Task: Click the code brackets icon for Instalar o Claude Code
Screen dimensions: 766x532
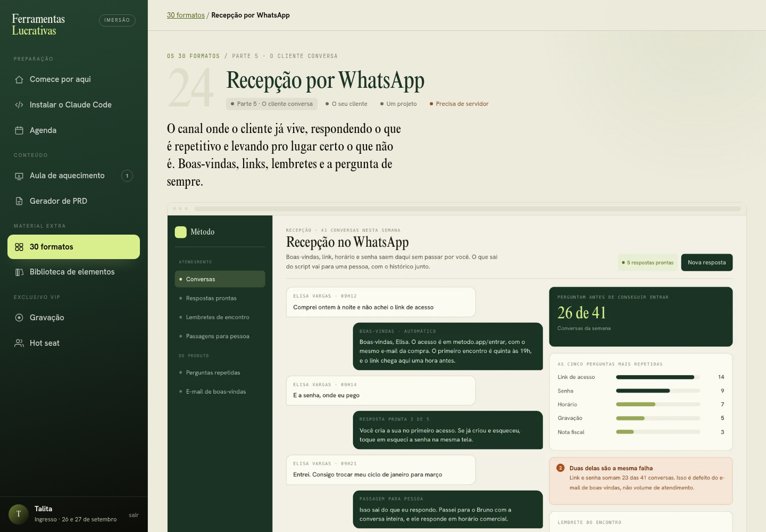Action: [19, 105]
